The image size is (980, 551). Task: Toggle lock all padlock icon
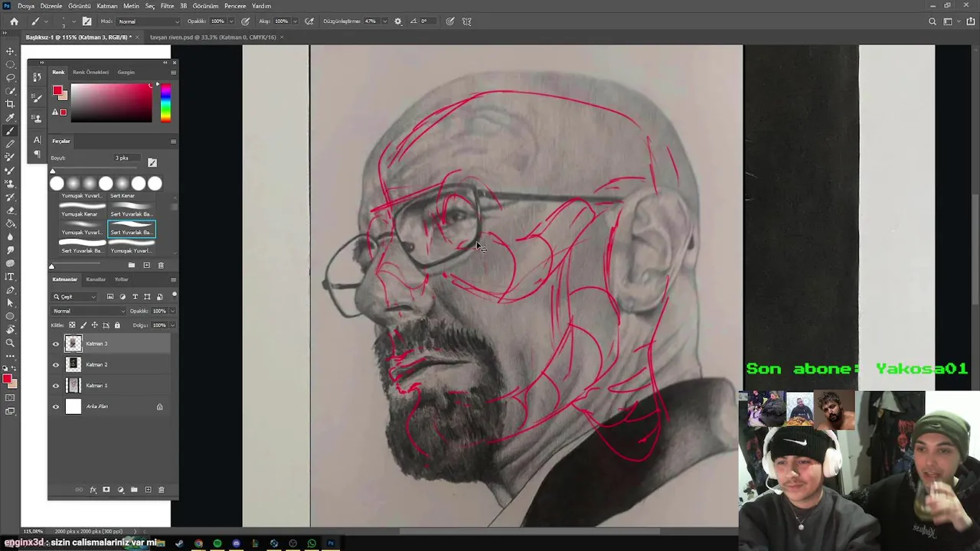tap(117, 325)
